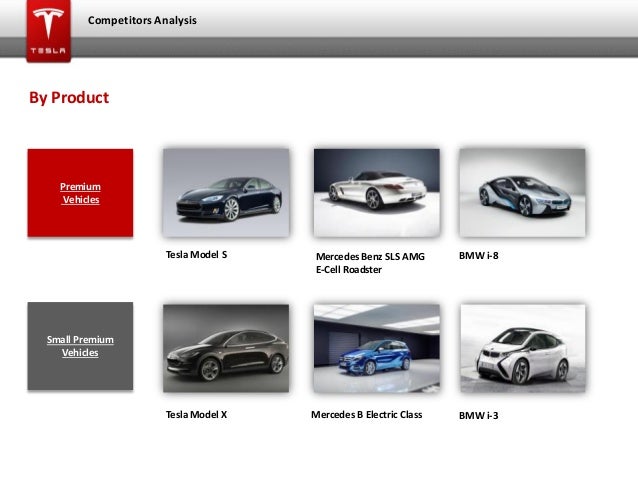Select the BMW i-8 car image
Screen dimensions: 638x479
(x=521, y=192)
